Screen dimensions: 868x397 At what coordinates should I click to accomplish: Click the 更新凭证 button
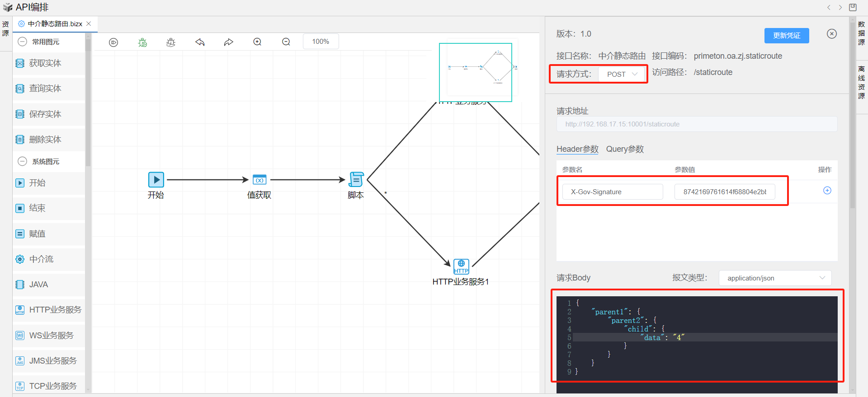(786, 36)
